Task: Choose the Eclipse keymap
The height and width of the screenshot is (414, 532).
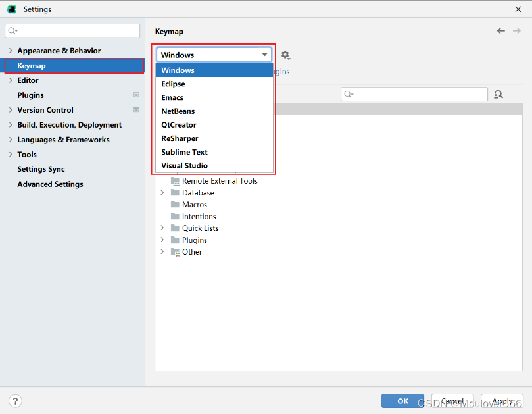Action: 214,84
